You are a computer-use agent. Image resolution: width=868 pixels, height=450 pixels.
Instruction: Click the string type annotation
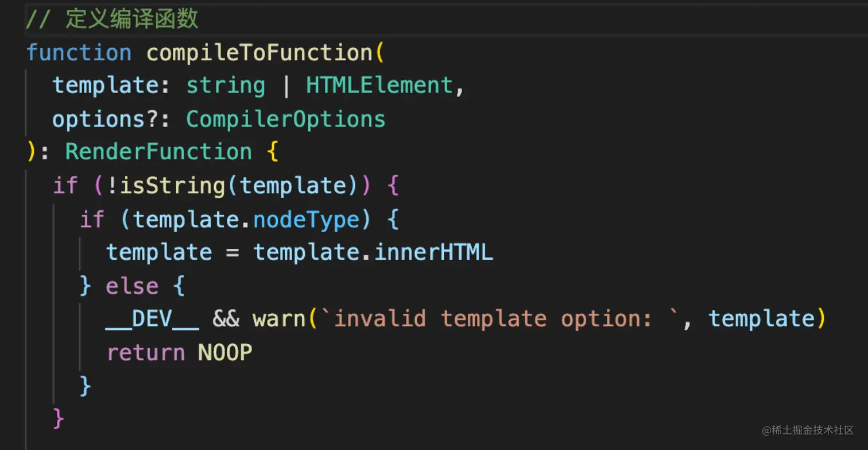pyautogui.click(x=226, y=86)
